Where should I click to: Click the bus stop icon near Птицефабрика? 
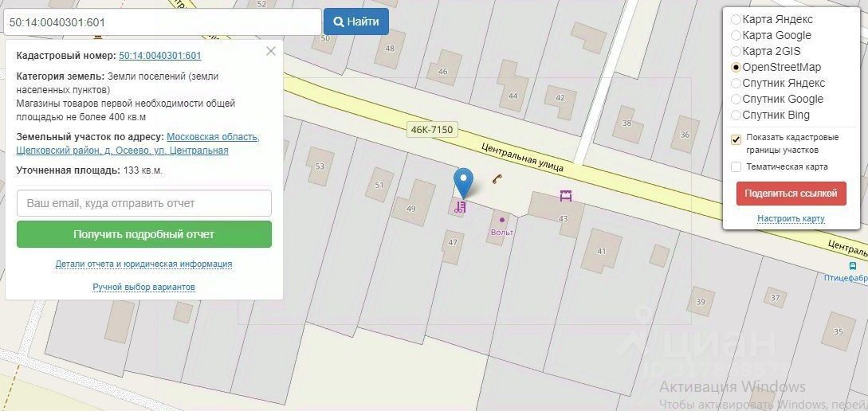pyautogui.click(x=853, y=266)
